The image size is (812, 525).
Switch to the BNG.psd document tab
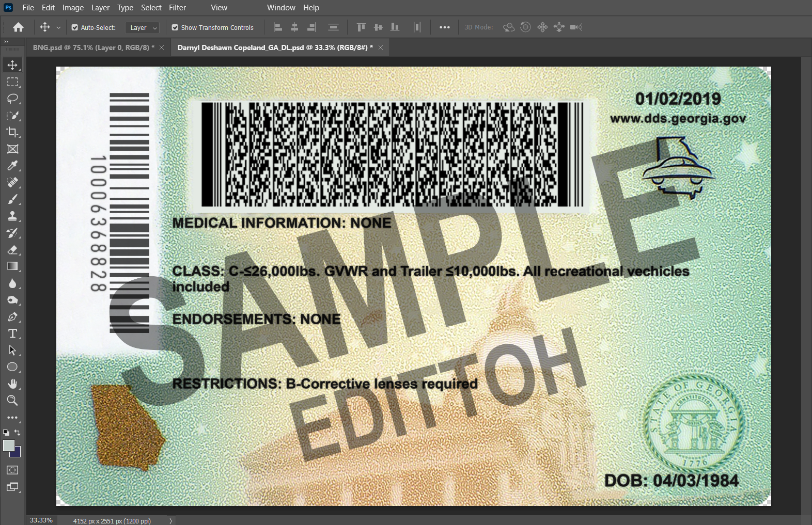point(93,47)
